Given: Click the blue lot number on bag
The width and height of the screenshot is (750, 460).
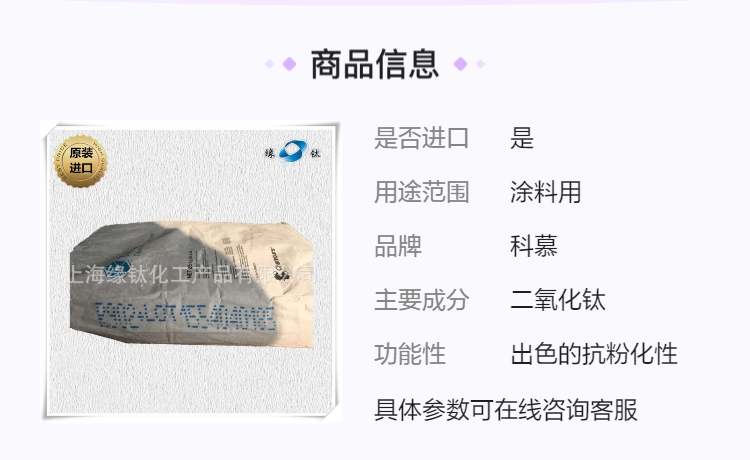Looking at the screenshot, I should point(186,316).
